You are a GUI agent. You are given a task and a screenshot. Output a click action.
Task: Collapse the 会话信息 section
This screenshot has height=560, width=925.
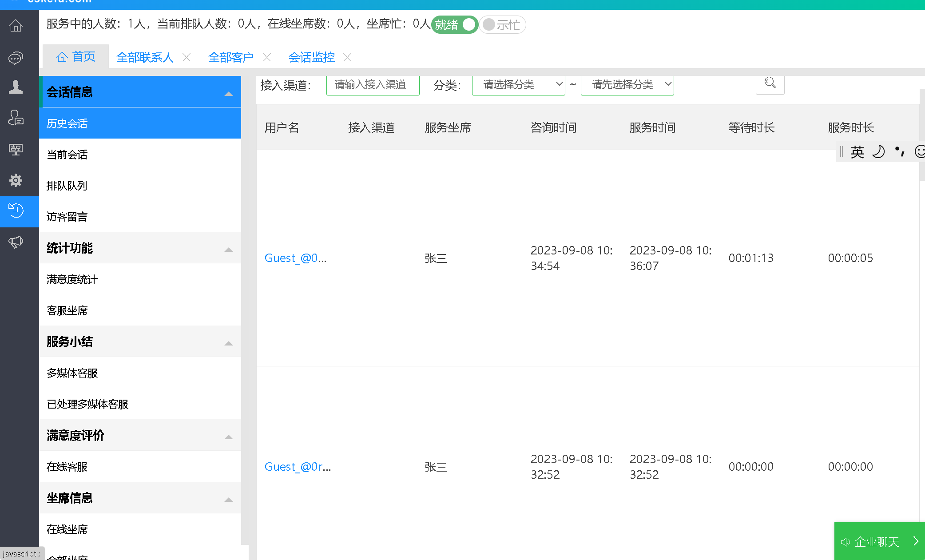pos(229,93)
